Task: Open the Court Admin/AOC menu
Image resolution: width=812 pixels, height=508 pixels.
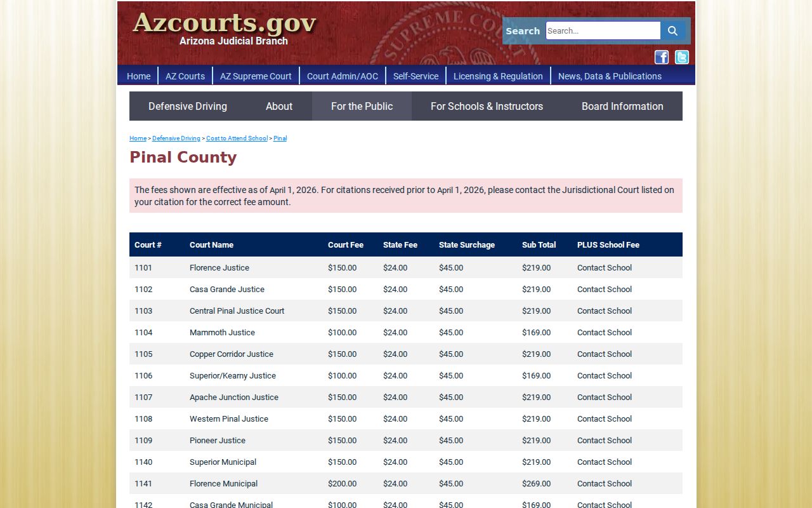Action: coord(343,76)
